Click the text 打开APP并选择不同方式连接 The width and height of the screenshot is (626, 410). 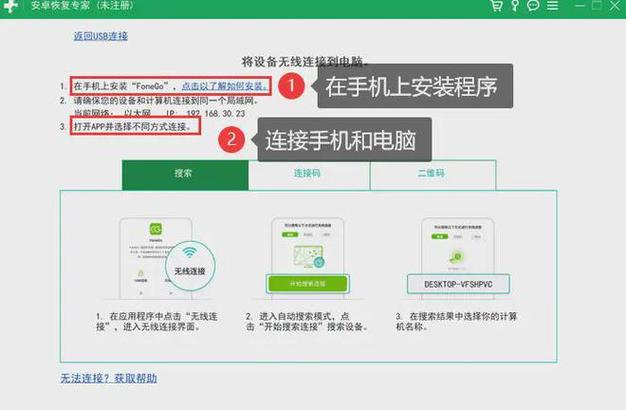[x=132, y=127]
